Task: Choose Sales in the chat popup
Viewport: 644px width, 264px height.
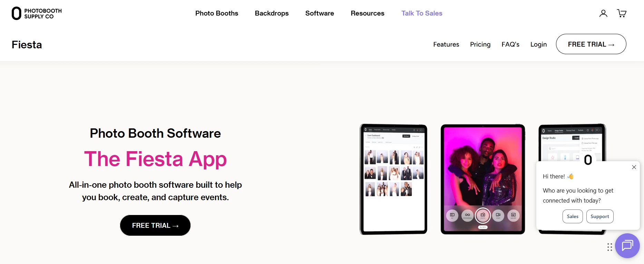Action: pos(573,216)
